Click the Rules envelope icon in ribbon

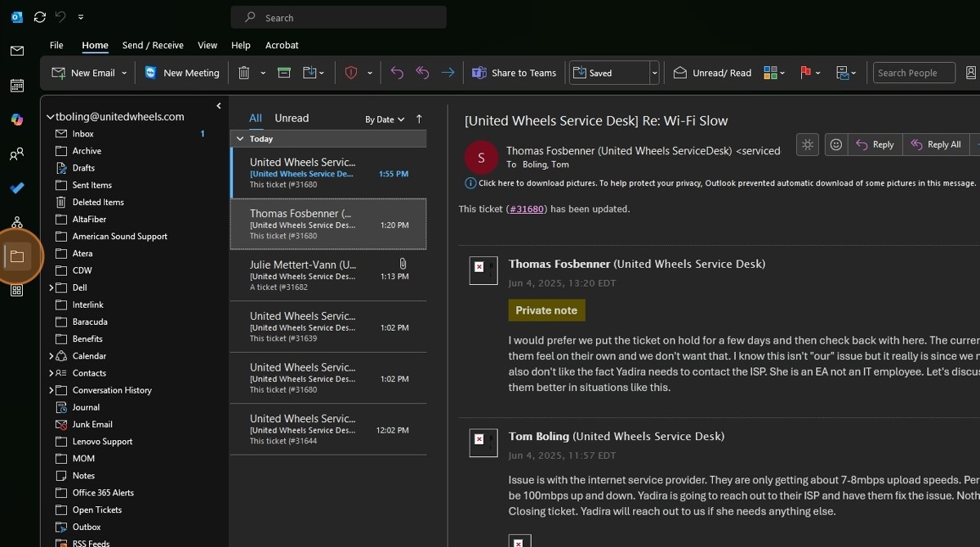click(x=843, y=73)
